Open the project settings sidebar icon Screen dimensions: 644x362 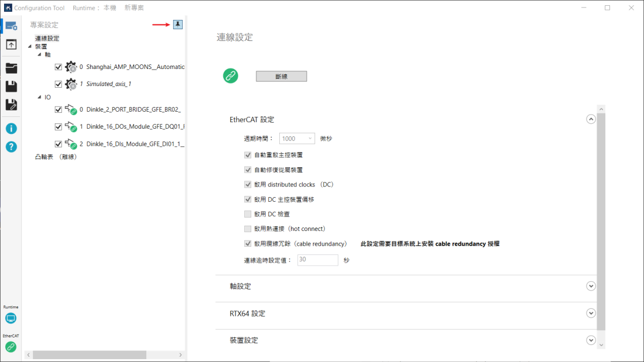11,26
